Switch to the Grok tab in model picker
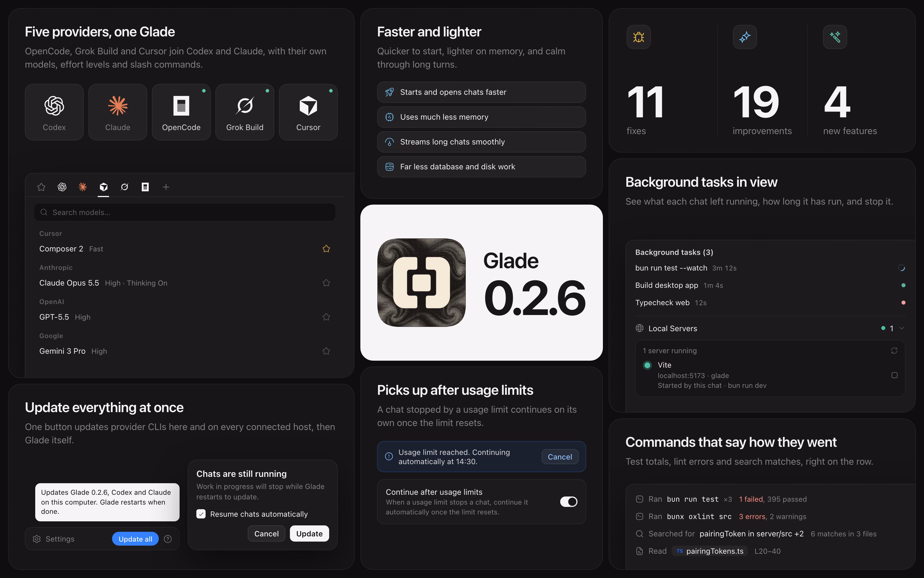The height and width of the screenshot is (578, 924). click(124, 187)
